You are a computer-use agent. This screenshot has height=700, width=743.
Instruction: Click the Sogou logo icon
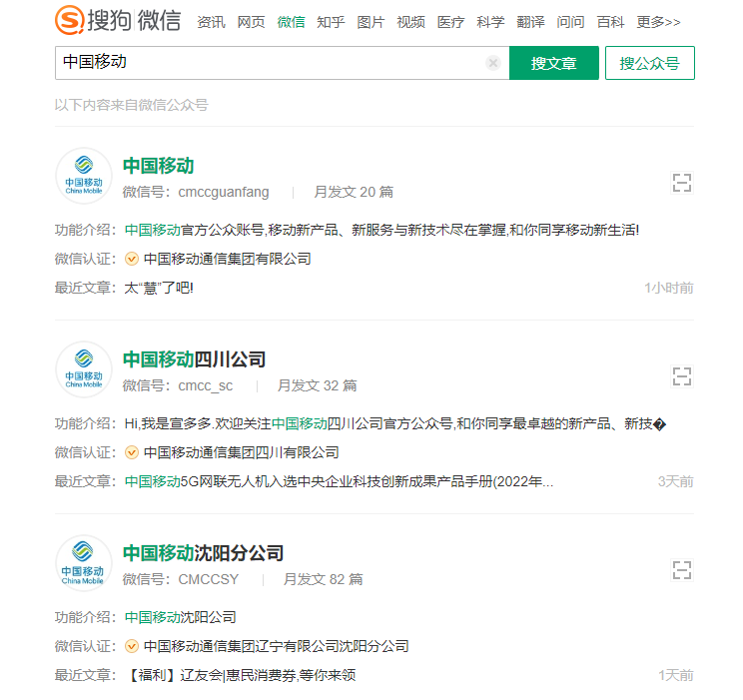70,20
